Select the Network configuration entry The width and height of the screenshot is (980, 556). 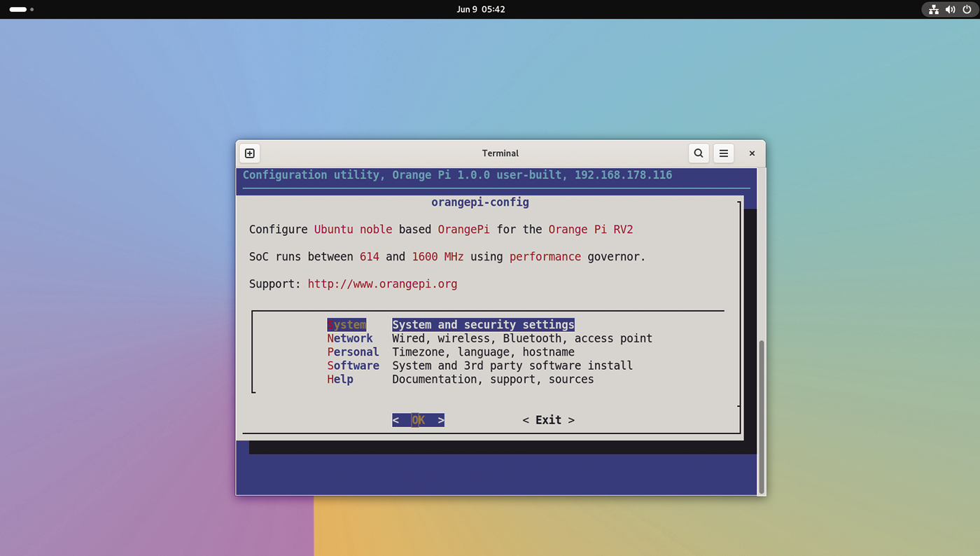point(349,338)
